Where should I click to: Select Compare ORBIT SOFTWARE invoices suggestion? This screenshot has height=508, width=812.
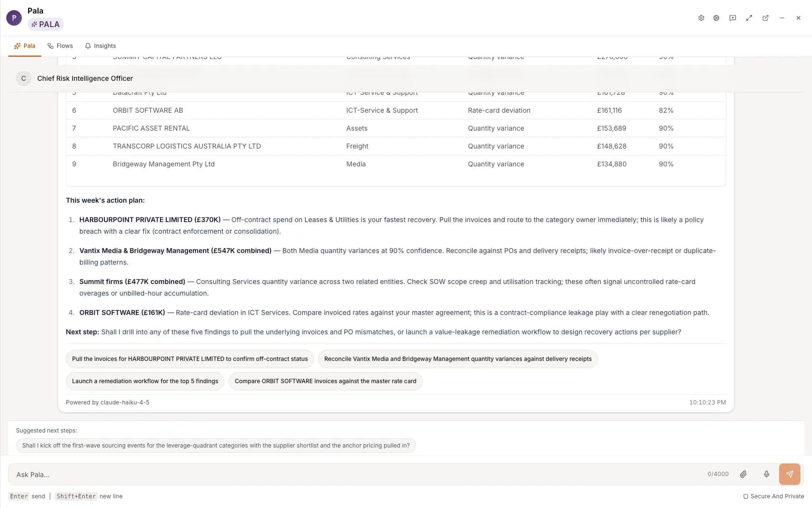click(x=325, y=381)
